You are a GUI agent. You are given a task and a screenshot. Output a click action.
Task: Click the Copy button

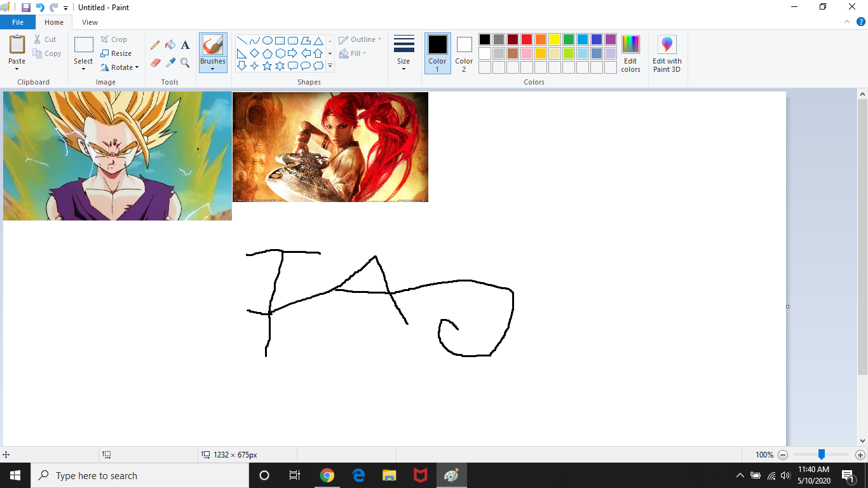coord(47,54)
